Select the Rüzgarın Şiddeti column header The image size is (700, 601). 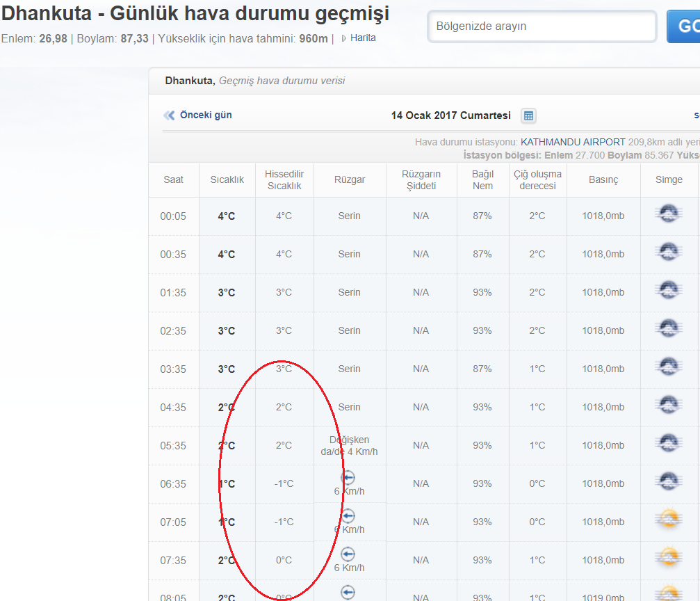[x=421, y=180]
